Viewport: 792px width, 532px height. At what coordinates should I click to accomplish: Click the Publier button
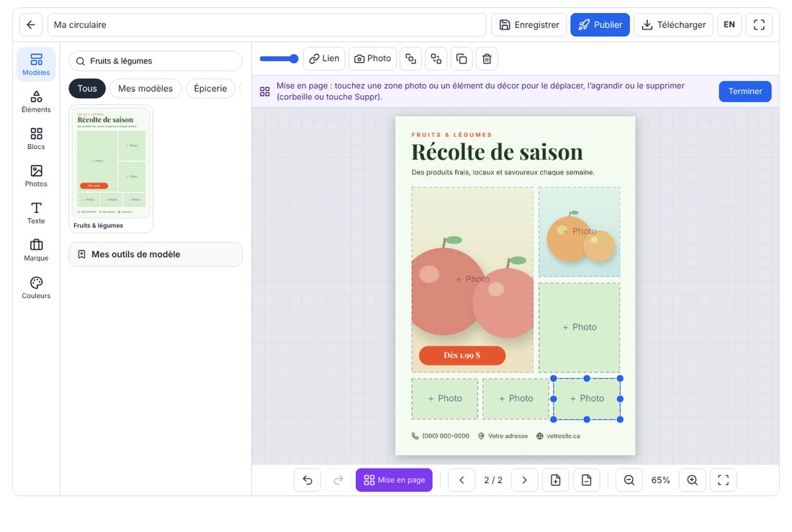(x=600, y=24)
